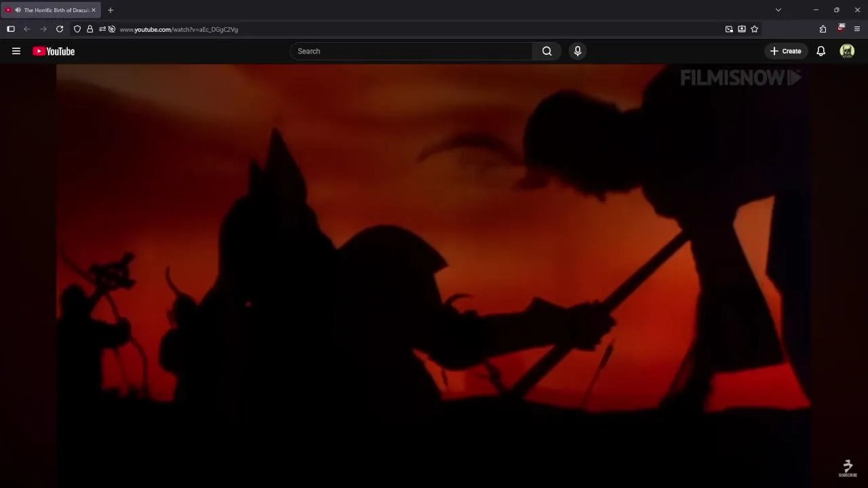Click the Subscribe watermark in video corner
This screenshot has height=488, width=868.
[848, 468]
